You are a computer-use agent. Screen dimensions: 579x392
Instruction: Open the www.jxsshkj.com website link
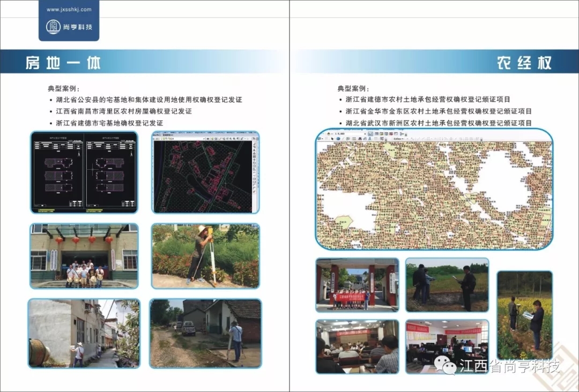(x=69, y=10)
